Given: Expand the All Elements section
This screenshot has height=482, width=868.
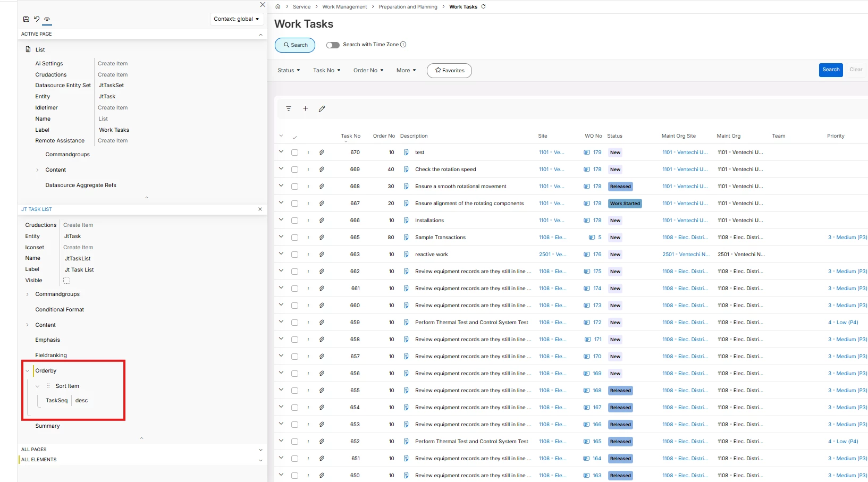Looking at the screenshot, I should coord(260,460).
